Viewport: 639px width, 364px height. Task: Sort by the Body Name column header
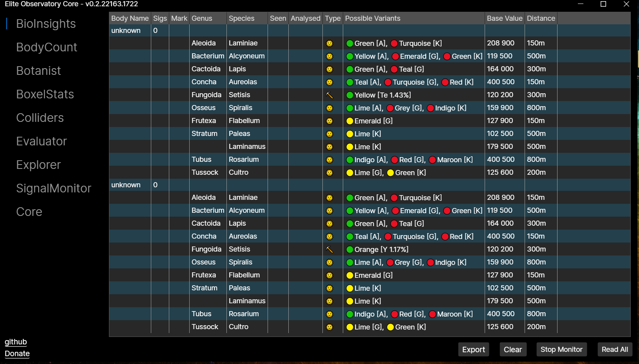tap(130, 18)
